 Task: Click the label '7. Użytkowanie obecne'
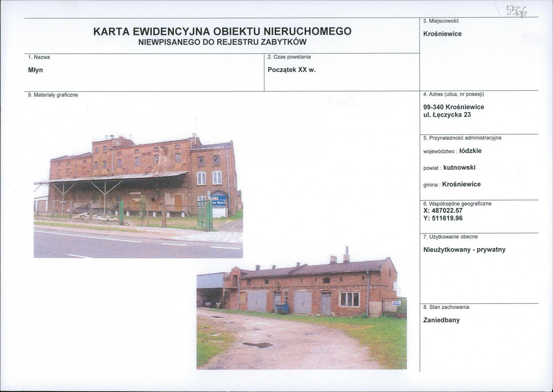(450, 237)
